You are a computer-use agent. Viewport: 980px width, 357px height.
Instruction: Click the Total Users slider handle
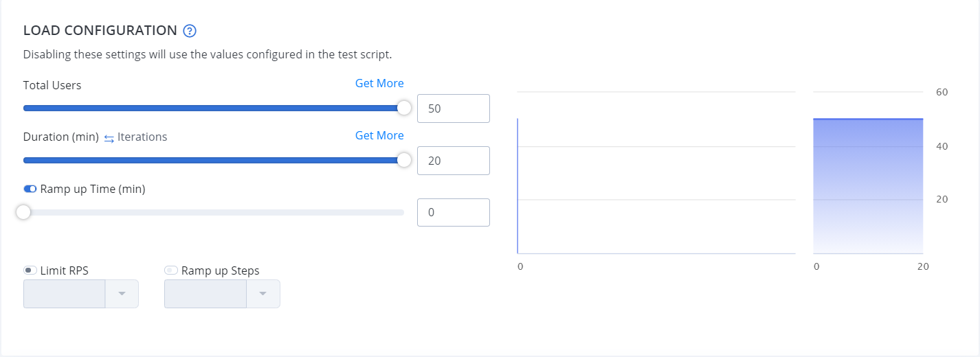404,108
